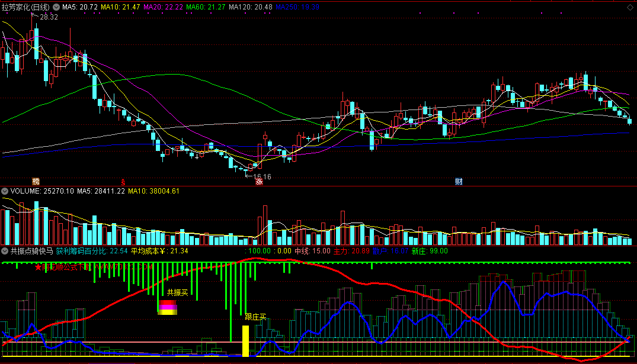
Task: Click the 中线: 15.00 value
Action: click(312, 251)
